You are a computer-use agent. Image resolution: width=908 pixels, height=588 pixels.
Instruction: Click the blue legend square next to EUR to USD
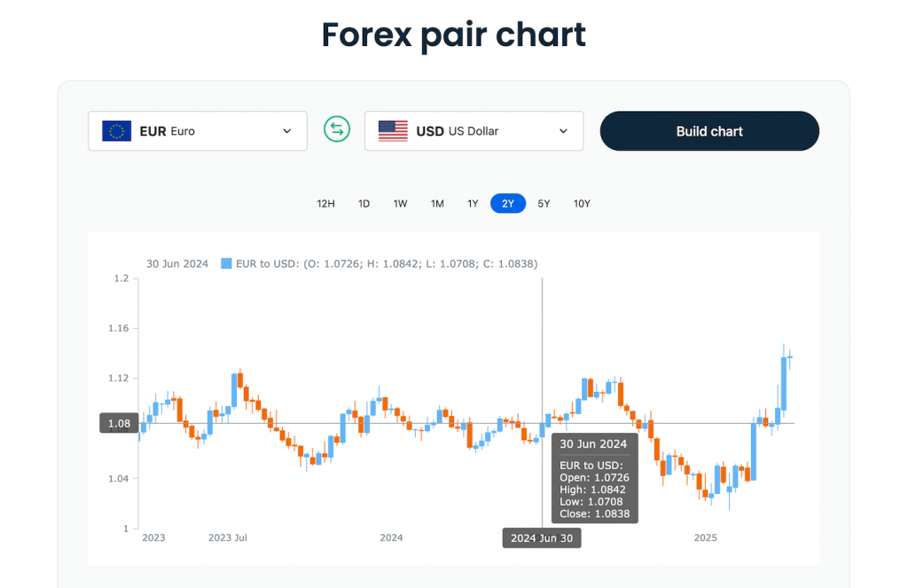tap(224, 263)
